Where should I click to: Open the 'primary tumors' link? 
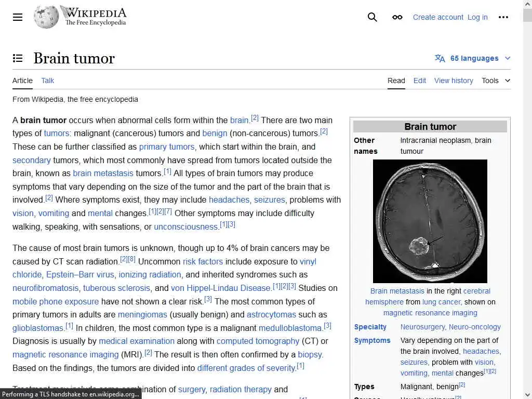pos(167,147)
